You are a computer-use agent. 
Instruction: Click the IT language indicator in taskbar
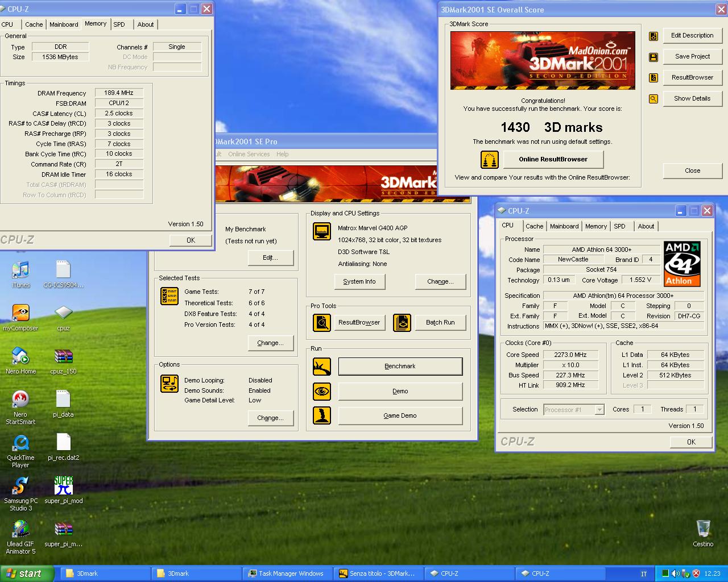[643, 574]
